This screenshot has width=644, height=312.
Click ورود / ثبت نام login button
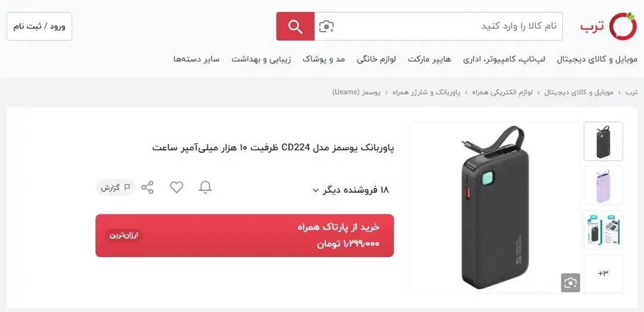pos(39,26)
